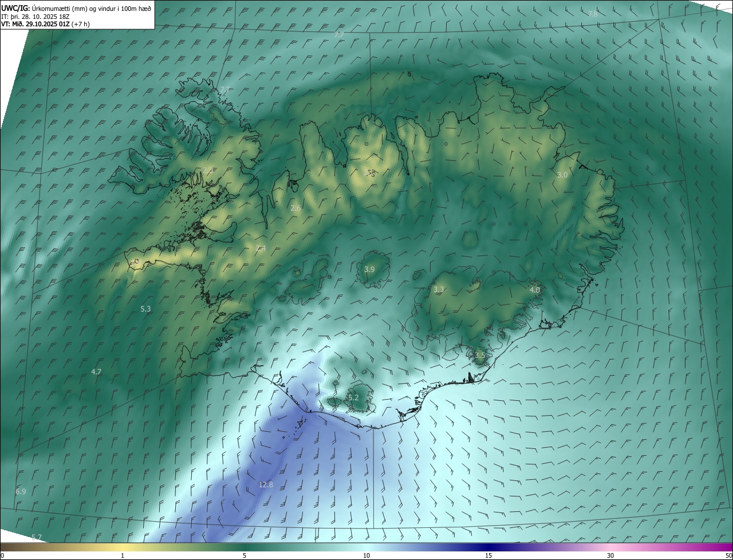Click the valid time line 'VT: Mið. 29.10.2025 01Z (+7 h)'

(45, 24)
